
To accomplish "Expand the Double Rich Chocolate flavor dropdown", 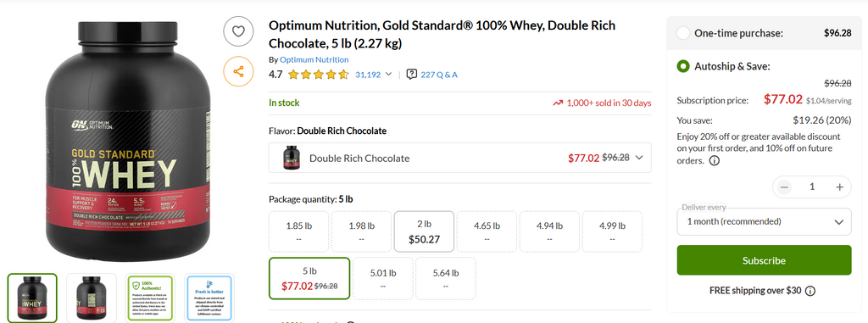I will (x=459, y=158).
